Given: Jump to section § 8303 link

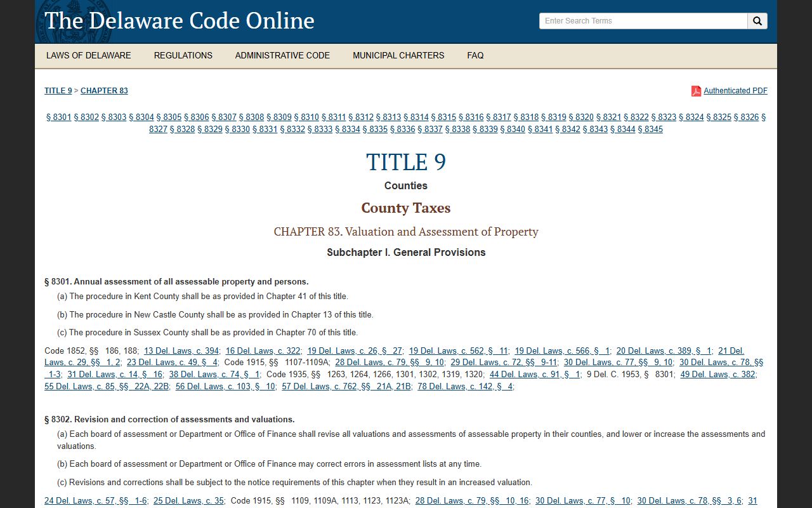Looking at the screenshot, I should pyautogui.click(x=114, y=117).
